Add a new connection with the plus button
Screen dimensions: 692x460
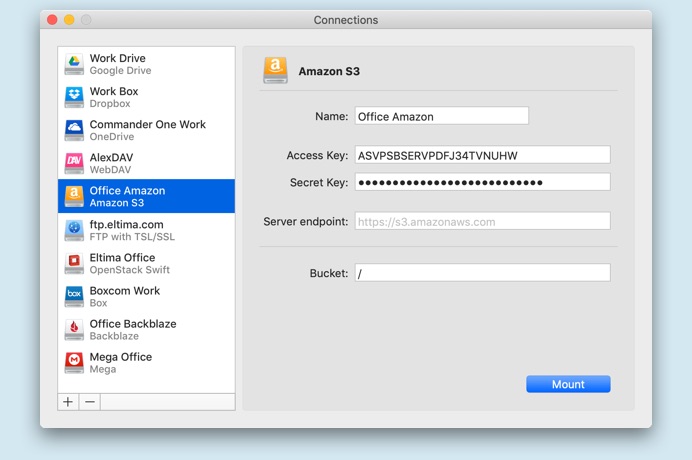tap(68, 402)
